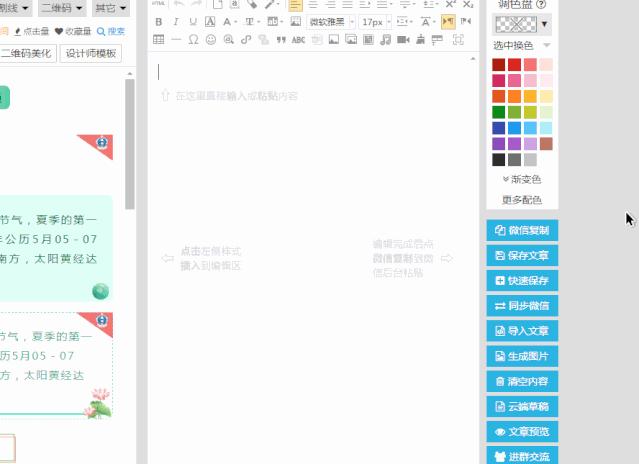This screenshot has height=464, width=639.
Task: Expand the font color A dropdown arrow
Action: pyautogui.click(x=236, y=22)
